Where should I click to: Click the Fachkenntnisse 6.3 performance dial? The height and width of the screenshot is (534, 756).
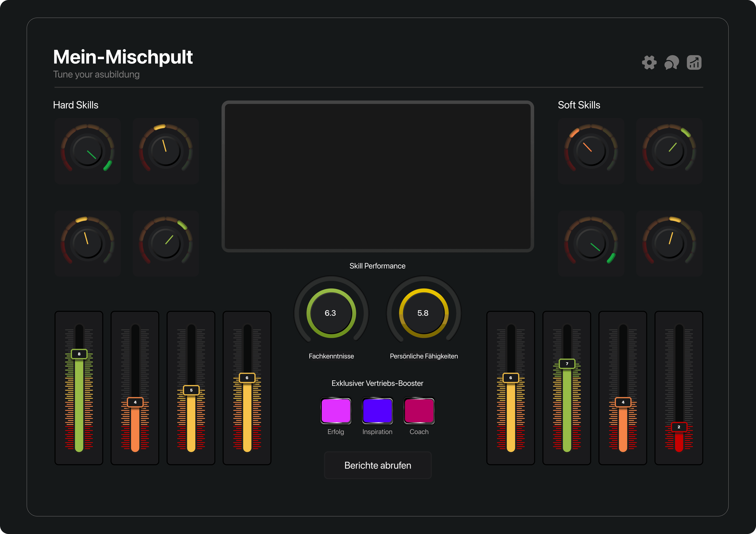(331, 313)
